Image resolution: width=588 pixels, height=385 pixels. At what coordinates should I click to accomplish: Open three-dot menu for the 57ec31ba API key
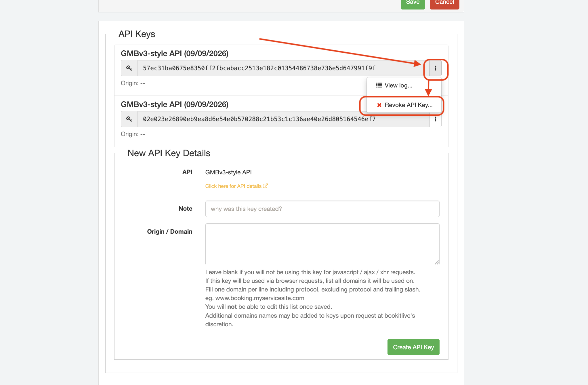click(435, 68)
